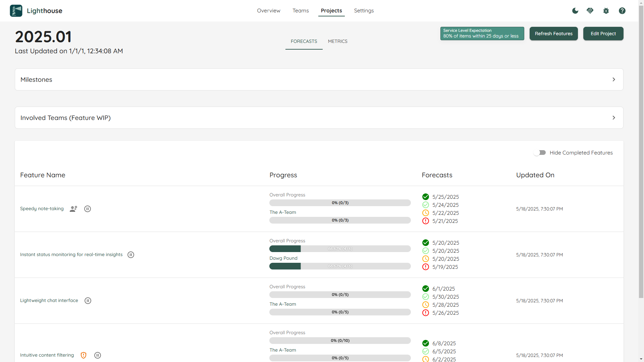644x362 pixels.
Task: Click the Milestones section chevron
Action: [x=614, y=79]
